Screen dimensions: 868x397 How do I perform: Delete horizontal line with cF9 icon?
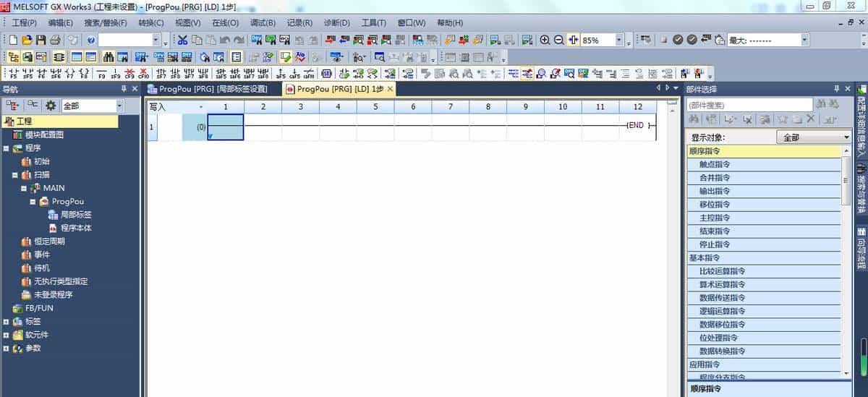(x=129, y=73)
